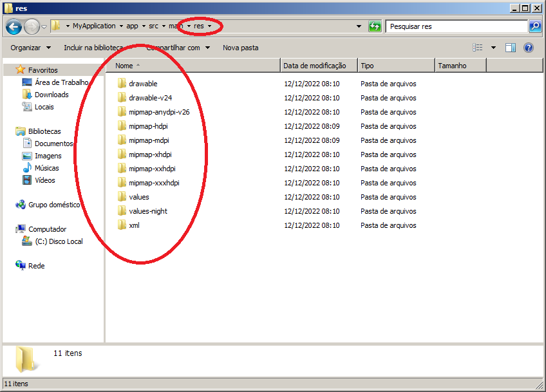Image resolution: width=546 pixels, height=392 pixels.
Task: Click the search magnifier icon
Action: click(x=535, y=26)
